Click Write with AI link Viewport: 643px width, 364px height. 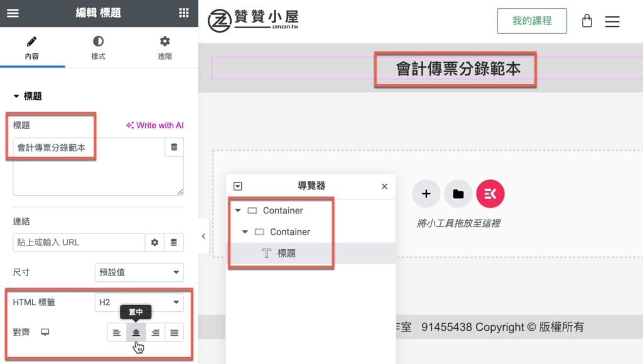click(x=154, y=125)
